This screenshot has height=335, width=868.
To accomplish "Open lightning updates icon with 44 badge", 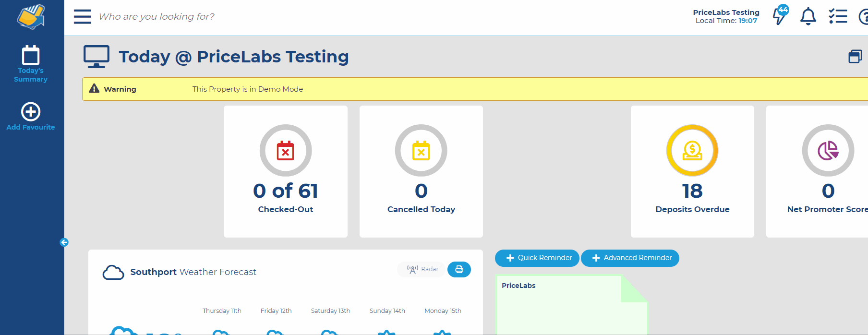I will click(780, 15).
